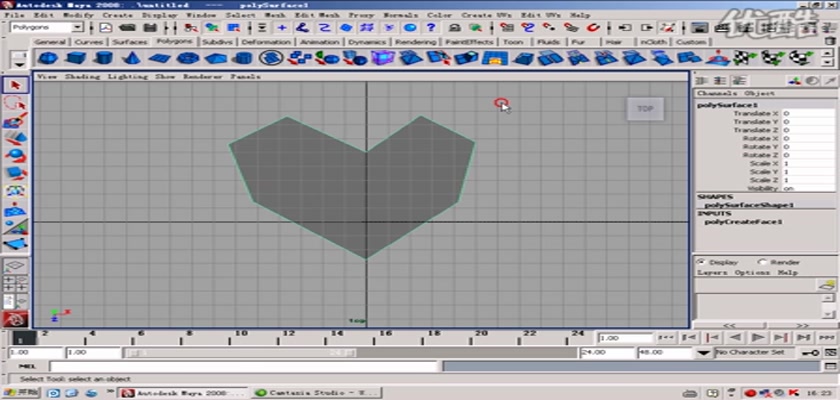Image resolution: width=840 pixels, height=400 pixels.
Task: Pick the Move tool in toolbox
Action: tap(15, 138)
